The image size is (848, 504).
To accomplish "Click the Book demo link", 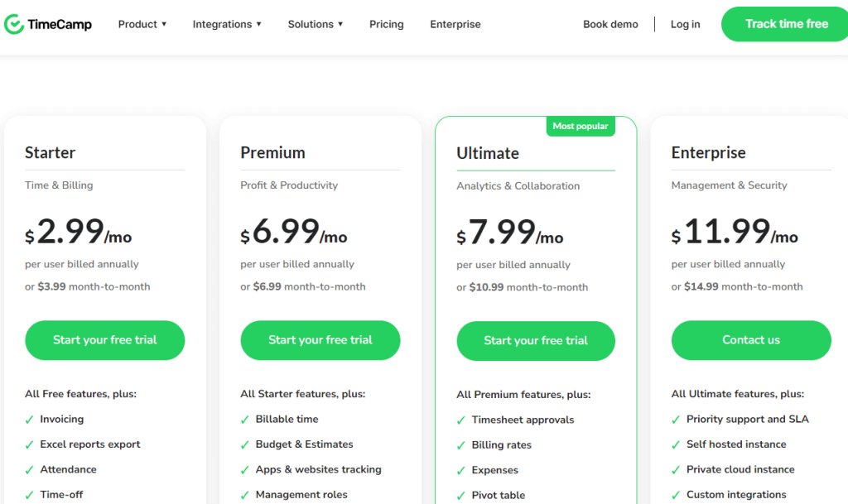I will pos(610,24).
